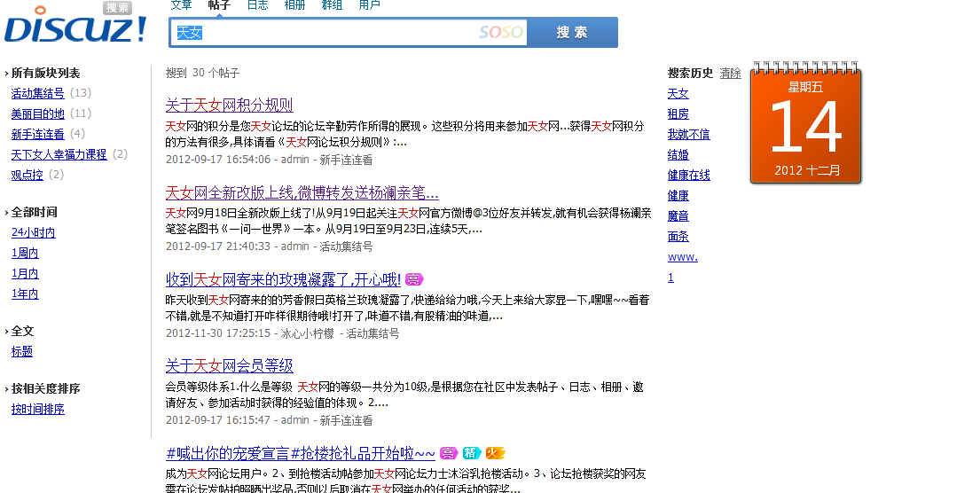Filter by 天下女人幸福力课程 forum
The image size is (980, 493).
point(59,154)
